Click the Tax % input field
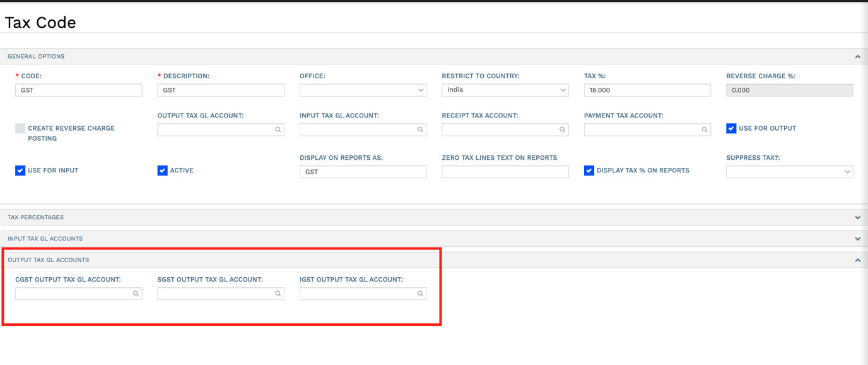 pyautogui.click(x=647, y=90)
